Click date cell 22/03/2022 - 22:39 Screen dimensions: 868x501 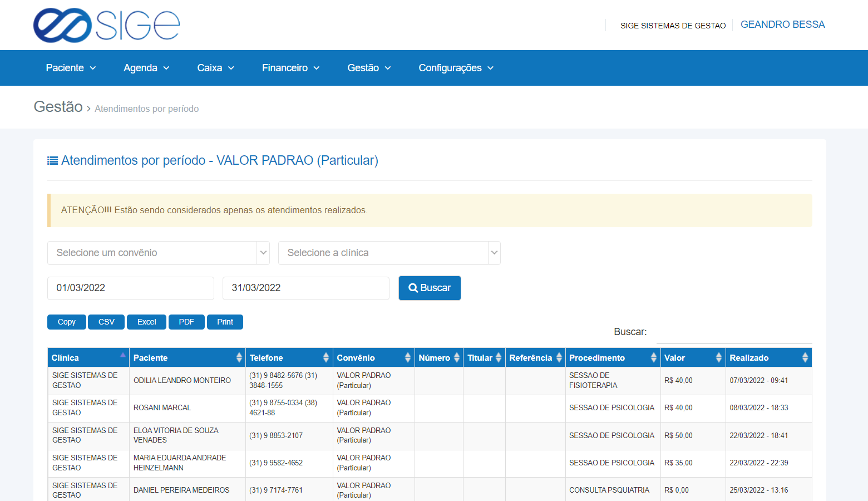coord(769,463)
